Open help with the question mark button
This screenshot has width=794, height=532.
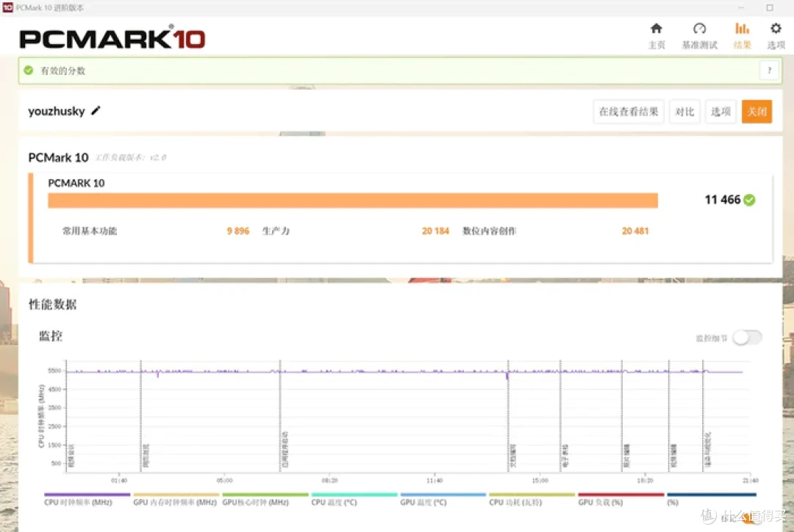pos(769,71)
